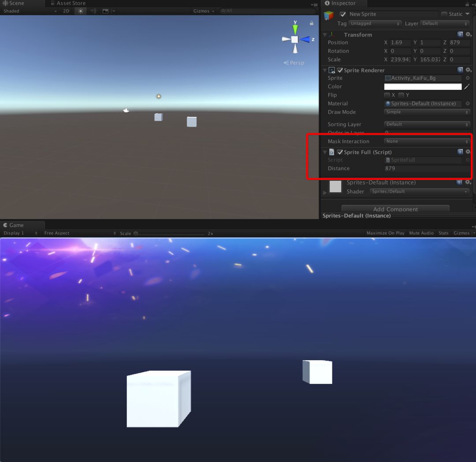Click the Sprite field Activity_KaiFu_Bg
The width and height of the screenshot is (476, 462).
(423, 78)
